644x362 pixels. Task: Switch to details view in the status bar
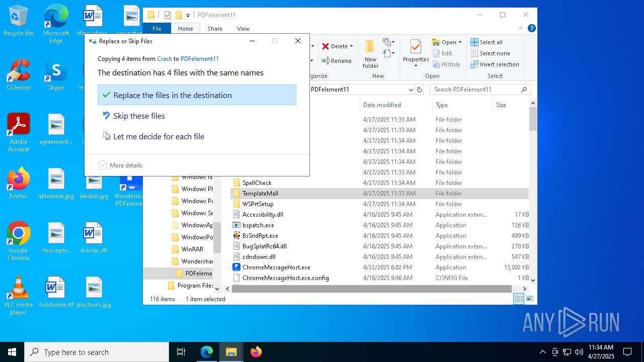coord(519,299)
